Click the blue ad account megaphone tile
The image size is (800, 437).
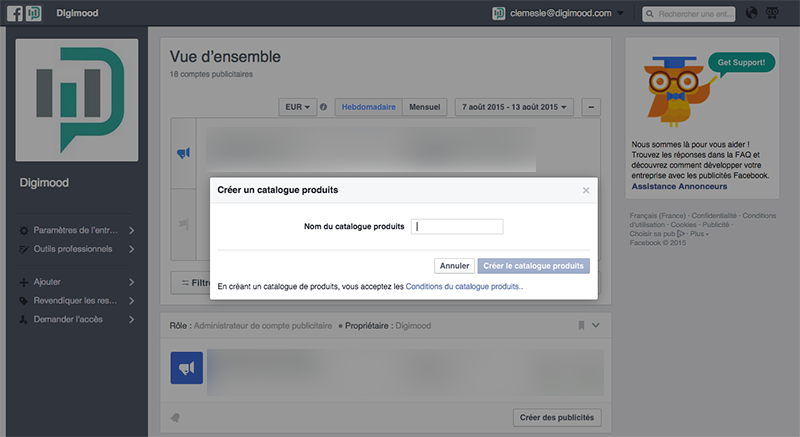(187, 368)
